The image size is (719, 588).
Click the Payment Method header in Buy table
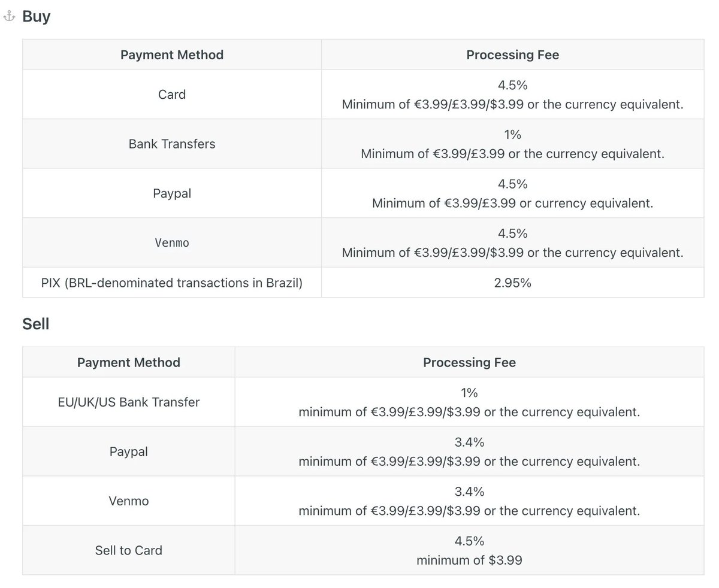tap(172, 55)
